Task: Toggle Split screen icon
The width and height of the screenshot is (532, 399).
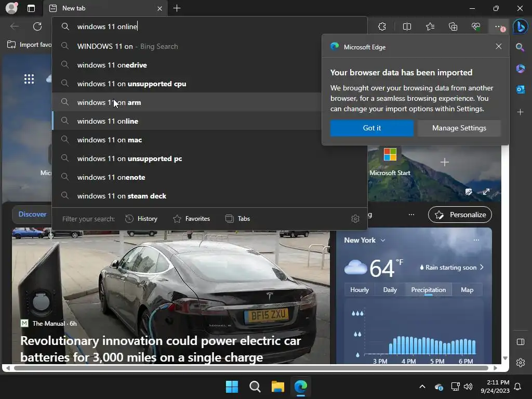Action: 407,26
